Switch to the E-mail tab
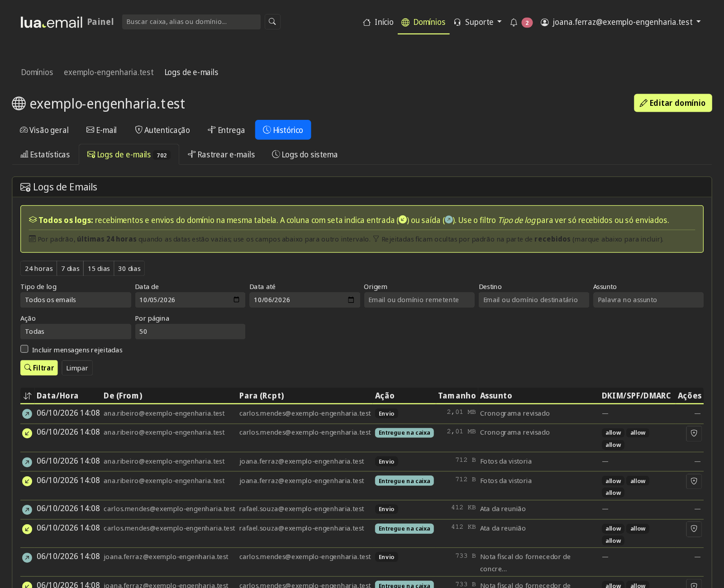724x588 pixels. (101, 130)
